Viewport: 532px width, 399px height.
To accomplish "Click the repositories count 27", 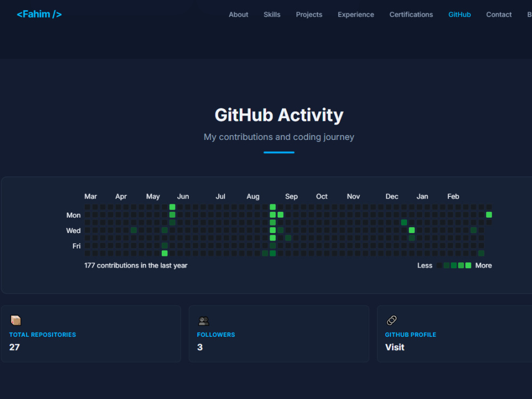I will (x=14, y=347).
